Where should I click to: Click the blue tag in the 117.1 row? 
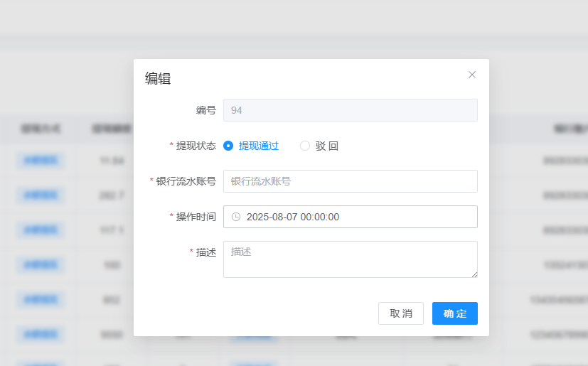click(41, 230)
